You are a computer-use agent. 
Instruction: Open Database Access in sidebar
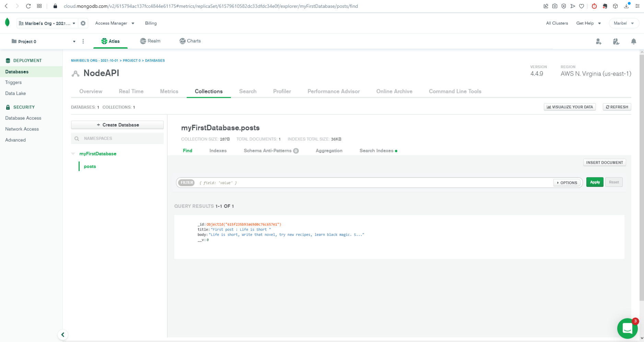[x=23, y=118]
